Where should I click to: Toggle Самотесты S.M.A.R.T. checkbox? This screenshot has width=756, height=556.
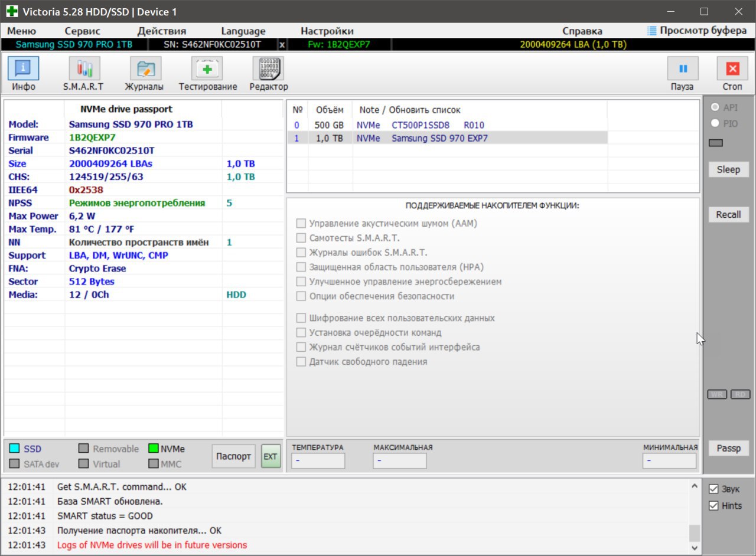(301, 238)
